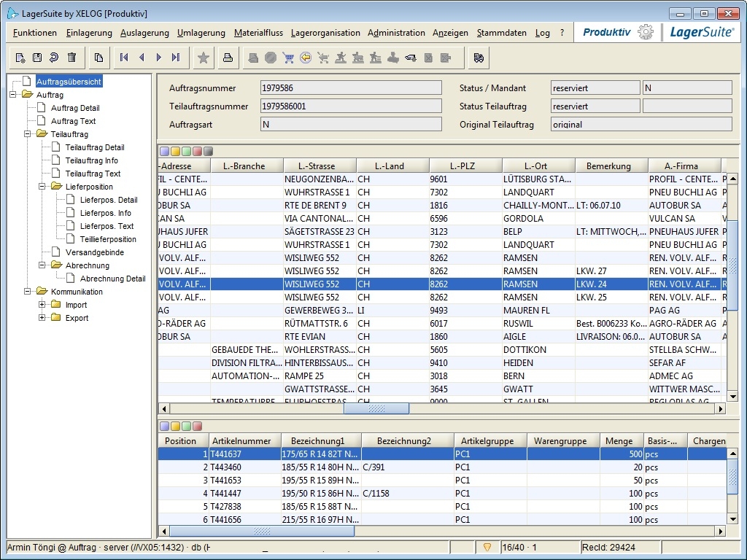Click the RecId: 29424 status entry
This screenshot has width=747, height=560.
(621, 547)
